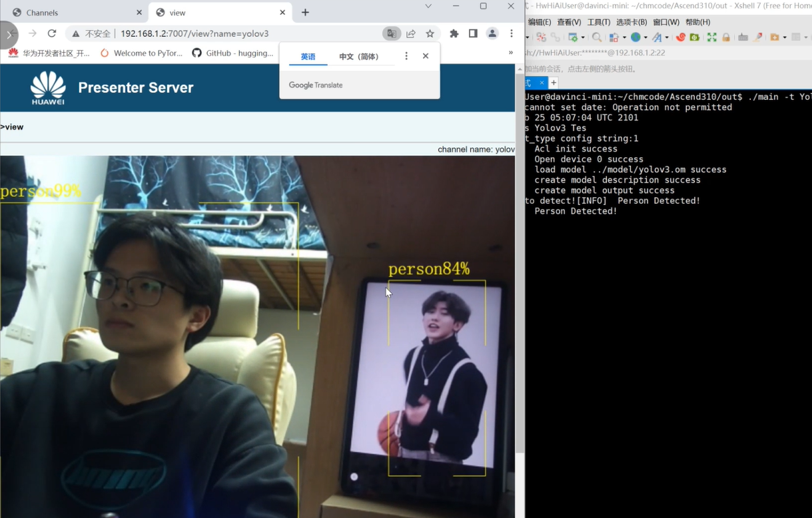This screenshot has width=812, height=518.
Task: Click Xshell find magnifier icon
Action: point(597,37)
